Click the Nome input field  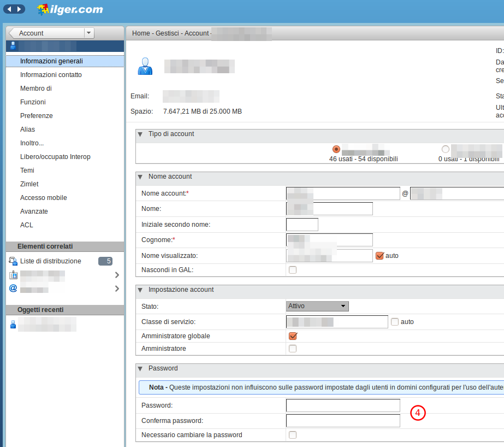(x=329, y=209)
